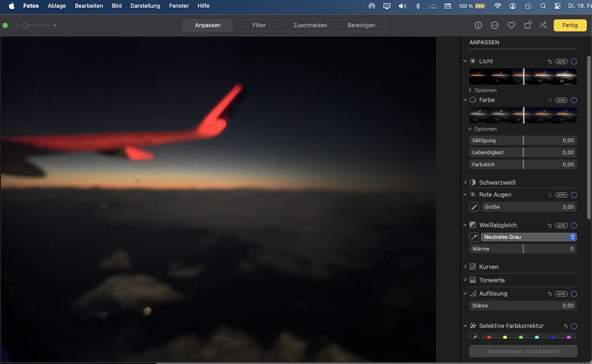
Task: Toggle the Farbe adjustment circle
Action: 574,100
